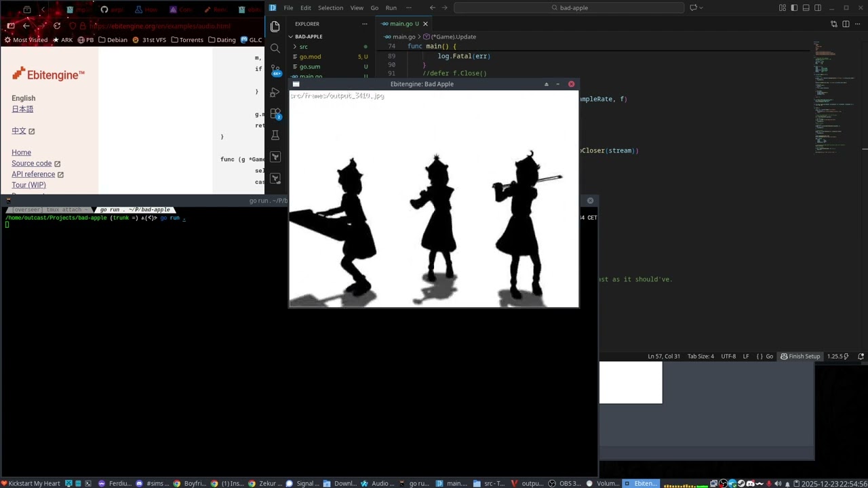This screenshot has width=868, height=488.
Task: Open the Extensions view in VS Code
Action: pyautogui.click(x=275, y=113)
